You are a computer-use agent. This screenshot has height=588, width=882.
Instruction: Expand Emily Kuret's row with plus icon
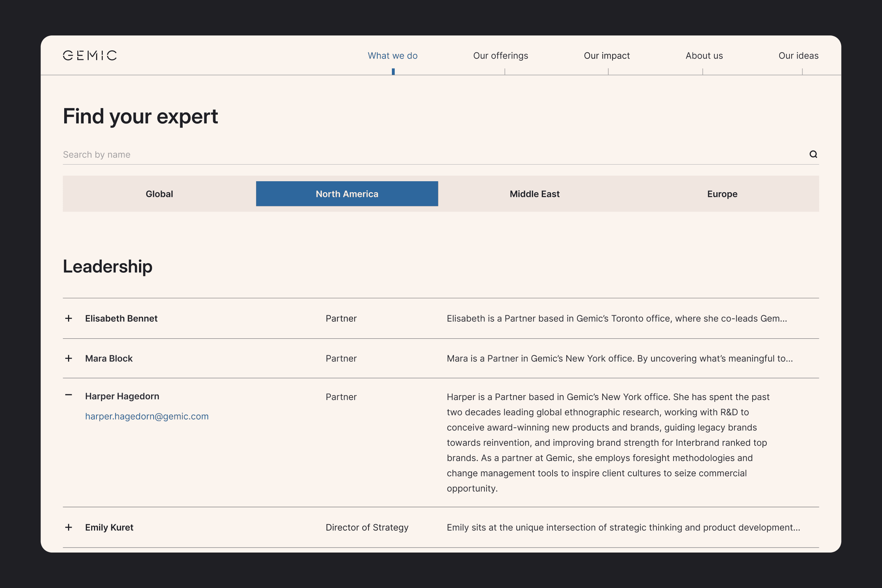[69, 527]
